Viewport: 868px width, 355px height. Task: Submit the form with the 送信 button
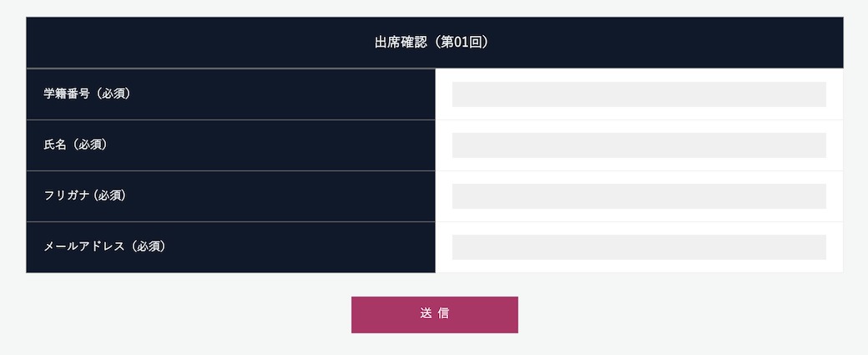[x=435, y=315]
